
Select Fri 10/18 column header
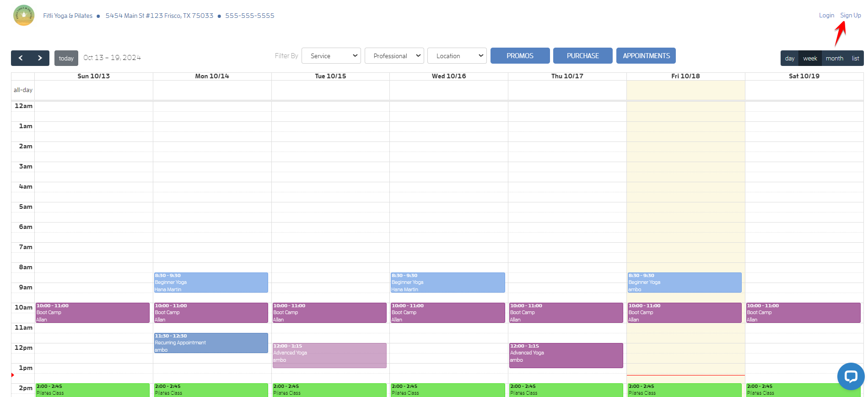[685, 76]
